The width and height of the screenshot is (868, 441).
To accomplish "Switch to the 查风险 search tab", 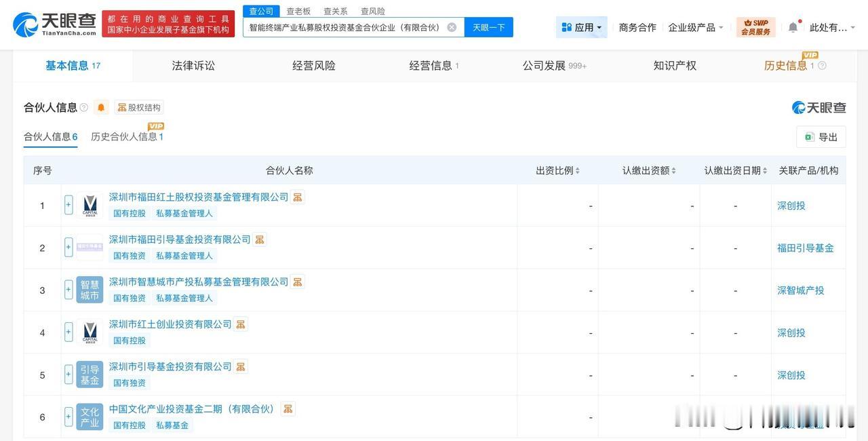I will click(373, 11).
